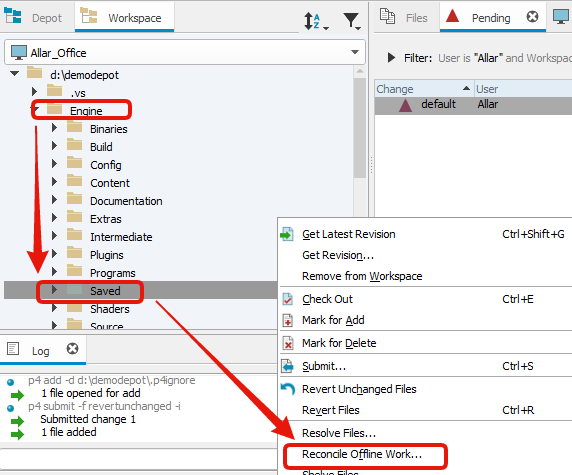Choose Reconcile Offline Work from context menu
The height and width of the screenshot is (475, 572).
pos(362,454)
